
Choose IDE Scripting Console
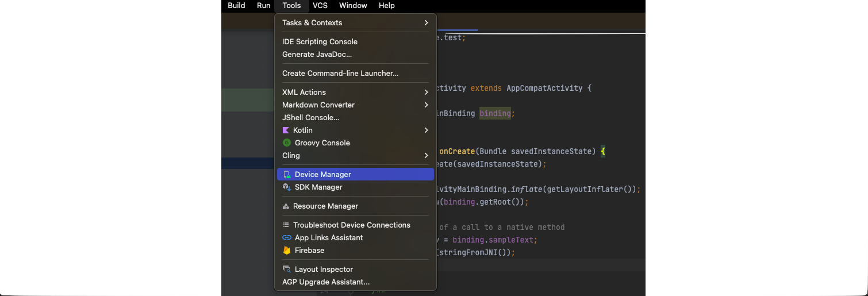(x=355, y=41)
